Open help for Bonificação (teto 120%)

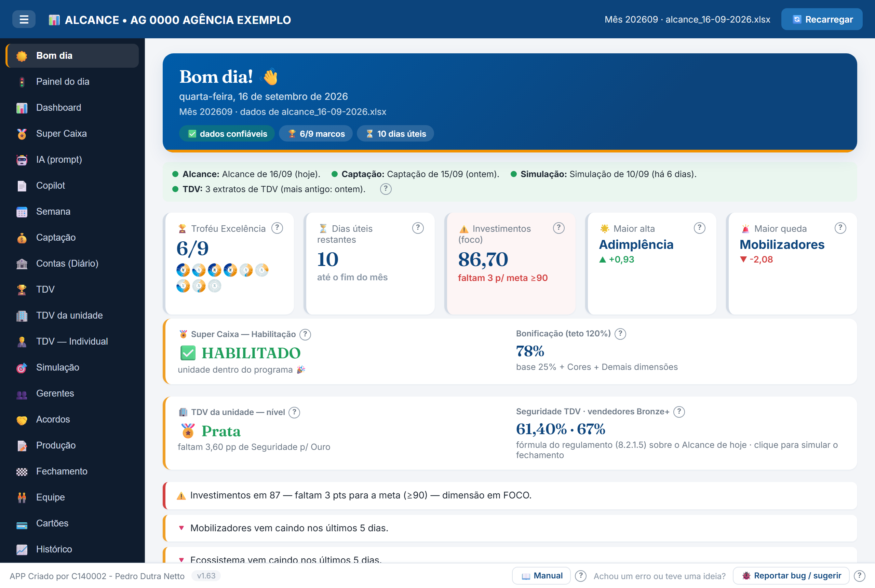click(x=620, y=334)
